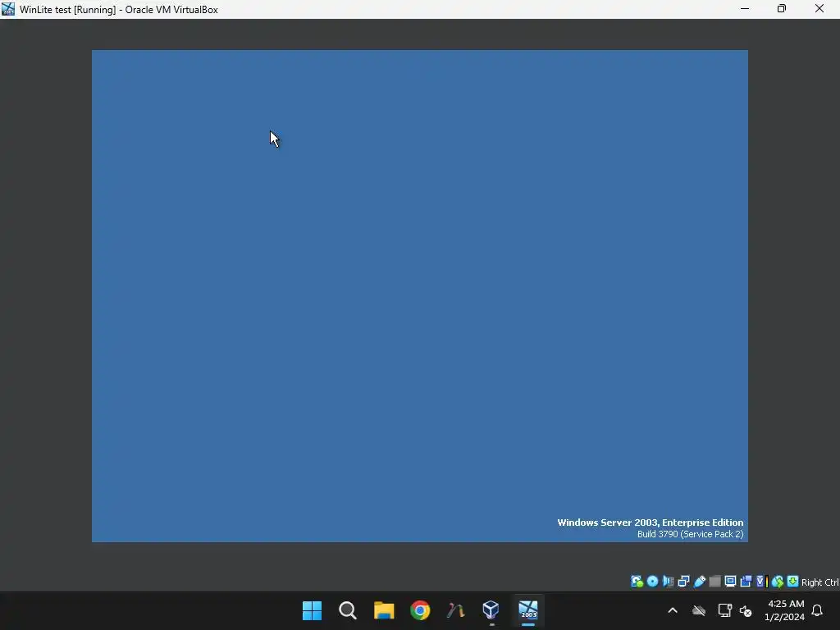The width and height of the screenshot is (840, 630).
Task: Show hidden system tray icons
Action: 673,610
